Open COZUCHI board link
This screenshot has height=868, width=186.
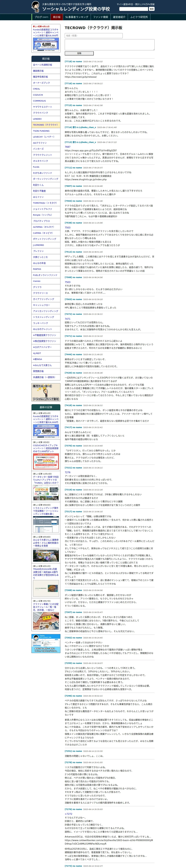(46, 95)
